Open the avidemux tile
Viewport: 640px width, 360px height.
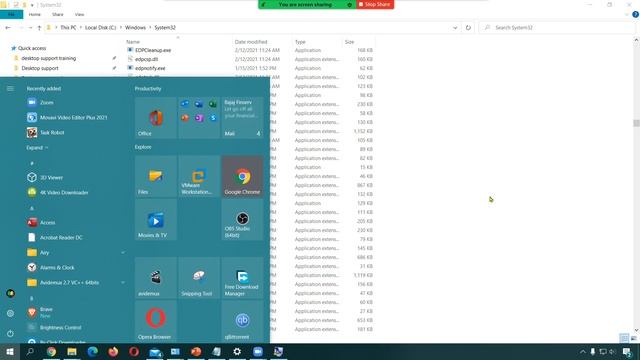click(156, 278)
